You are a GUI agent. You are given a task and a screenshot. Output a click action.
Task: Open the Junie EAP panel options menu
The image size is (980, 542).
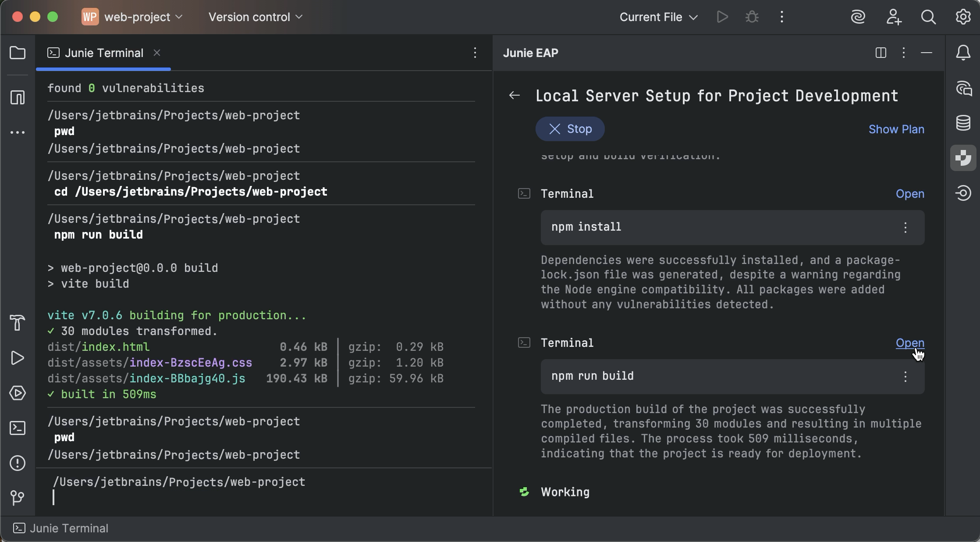[x=903, y=53]
